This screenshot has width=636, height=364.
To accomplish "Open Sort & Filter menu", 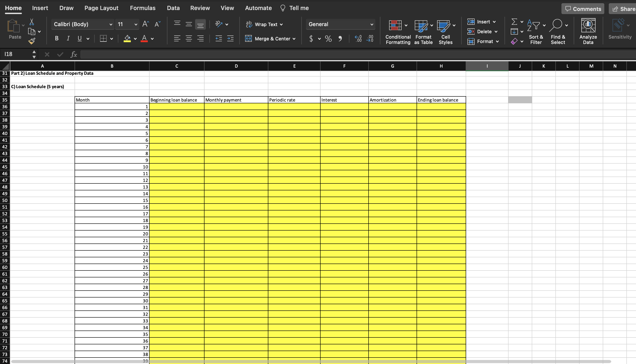I will (536, 32).
